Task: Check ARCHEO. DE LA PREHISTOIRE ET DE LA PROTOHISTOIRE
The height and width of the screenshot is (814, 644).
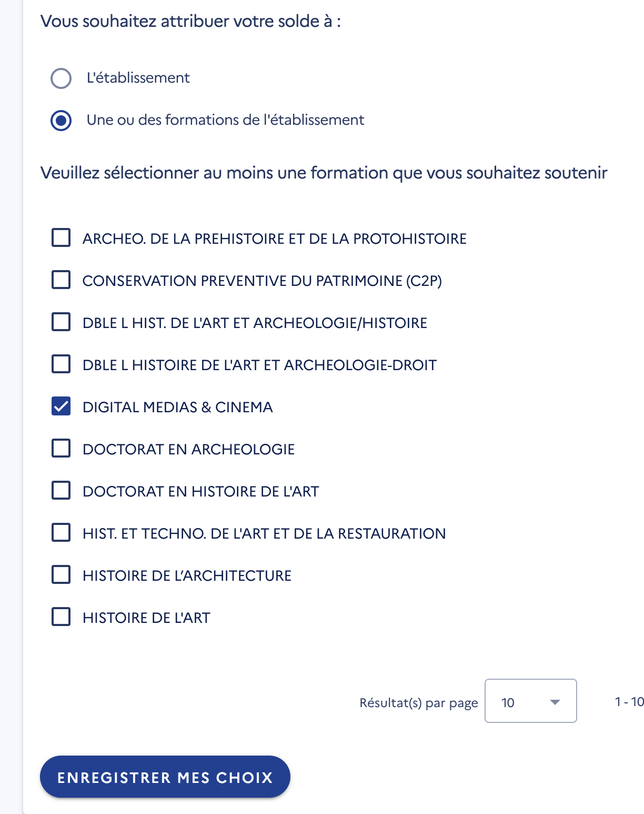Action: pos(61,238)
